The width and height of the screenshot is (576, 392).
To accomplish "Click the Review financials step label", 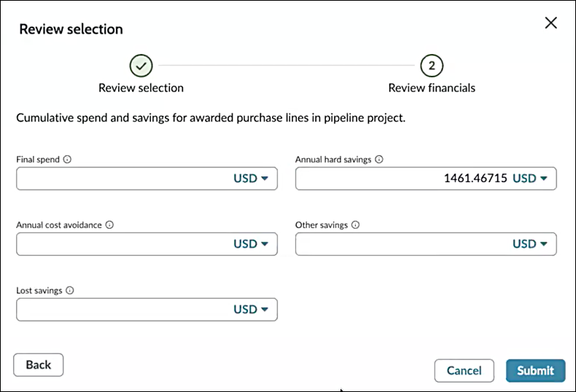I will pyautogui.click(x=432, y=88).
